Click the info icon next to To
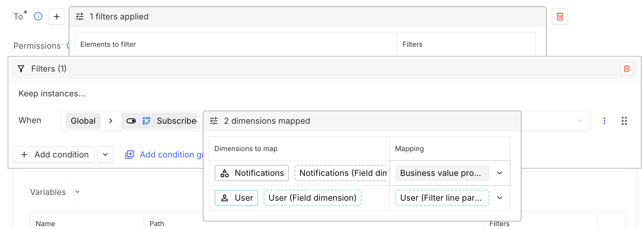The height and width of the screenshot is (229, 644). (x=38, y=16)
